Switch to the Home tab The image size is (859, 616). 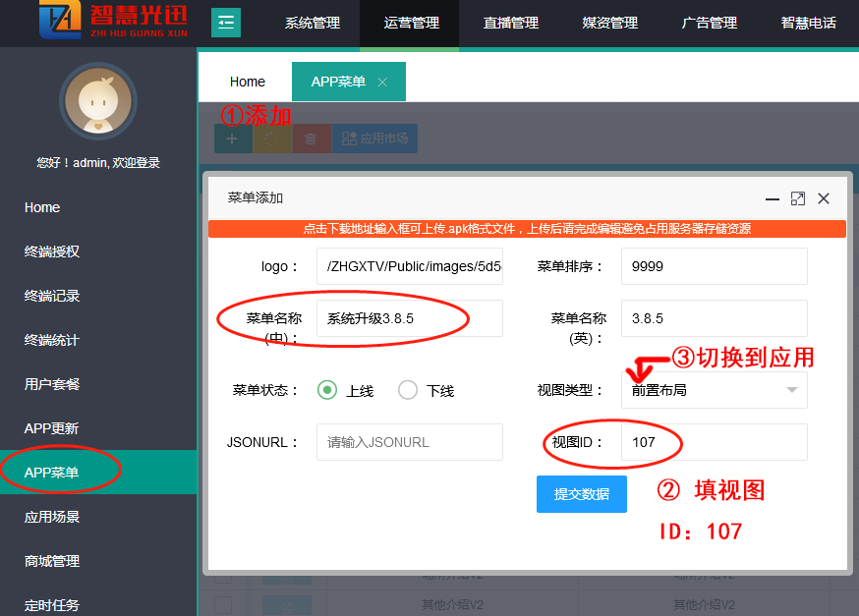[x=248, y=83]
